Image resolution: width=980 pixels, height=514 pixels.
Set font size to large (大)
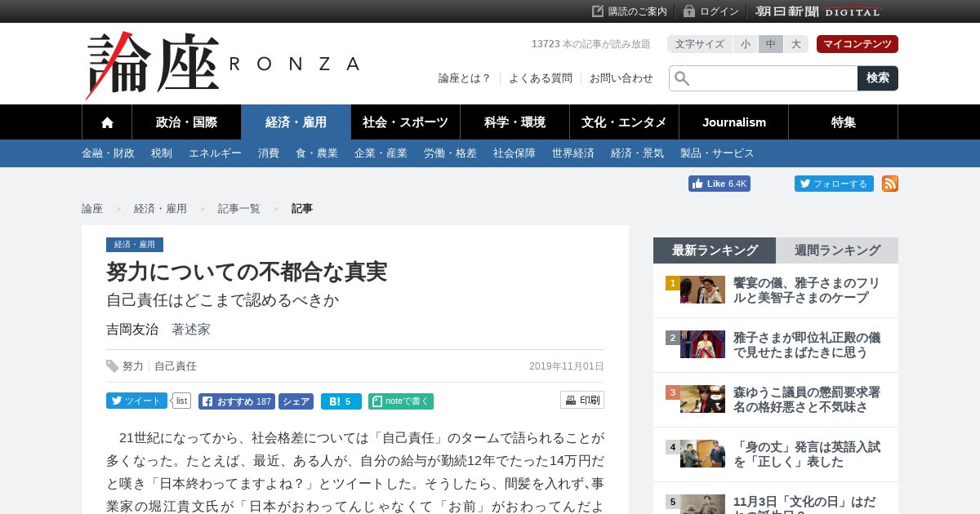point(795,44)
